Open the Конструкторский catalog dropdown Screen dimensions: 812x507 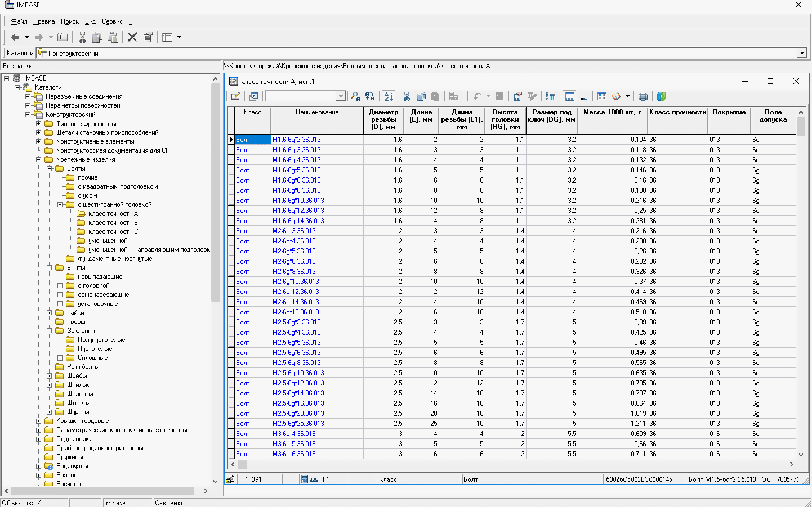pyautogui.click(x=802, y=54)
